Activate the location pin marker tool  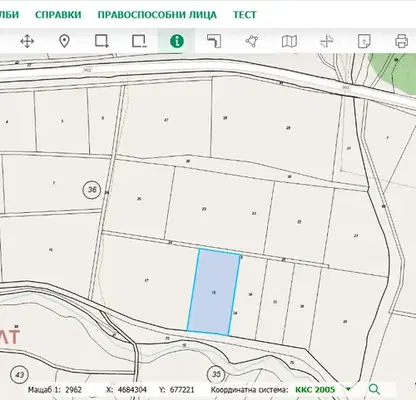coord(64,42)
